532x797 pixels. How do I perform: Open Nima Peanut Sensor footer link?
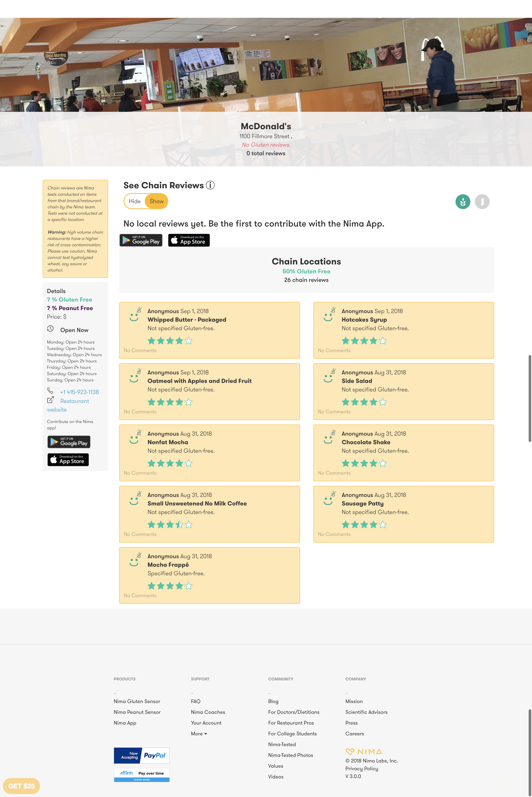click(x=137, y=712)
